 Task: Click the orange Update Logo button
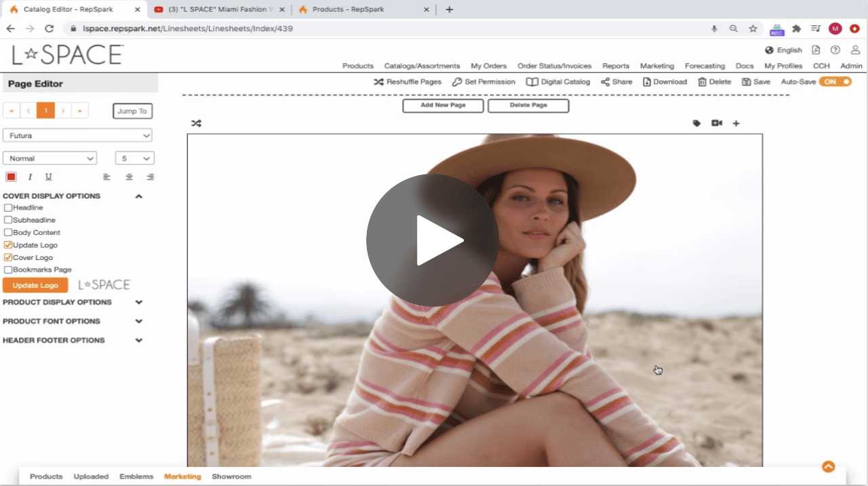click(x=35, y=285)
